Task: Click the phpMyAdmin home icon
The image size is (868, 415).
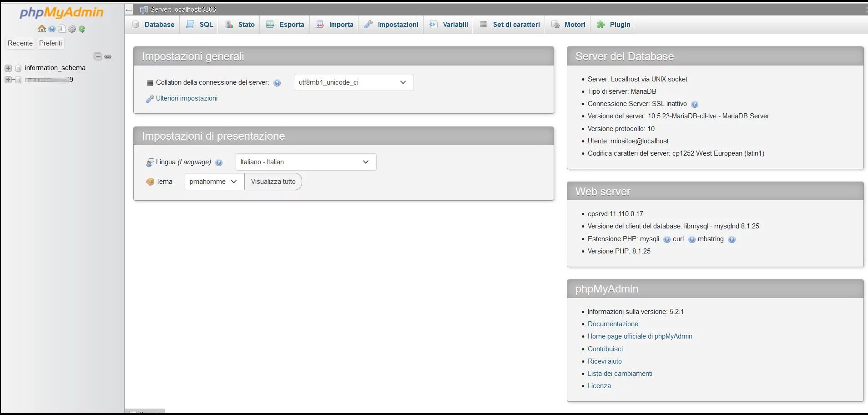Action: click(41, 29)
